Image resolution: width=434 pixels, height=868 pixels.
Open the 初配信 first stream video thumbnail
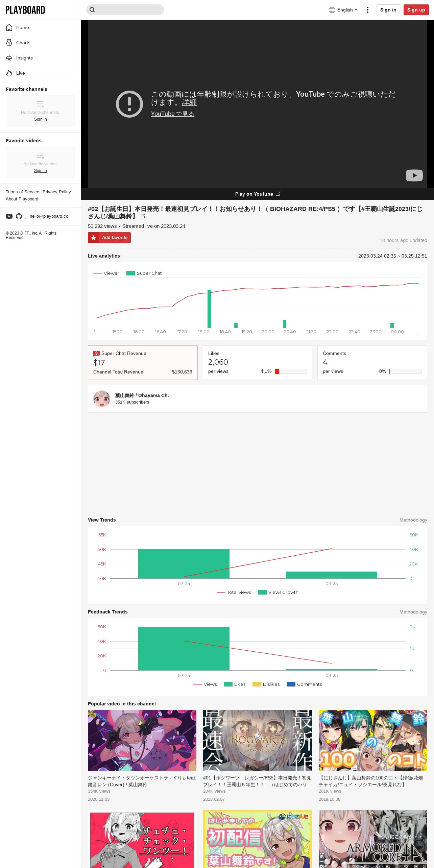258,839
